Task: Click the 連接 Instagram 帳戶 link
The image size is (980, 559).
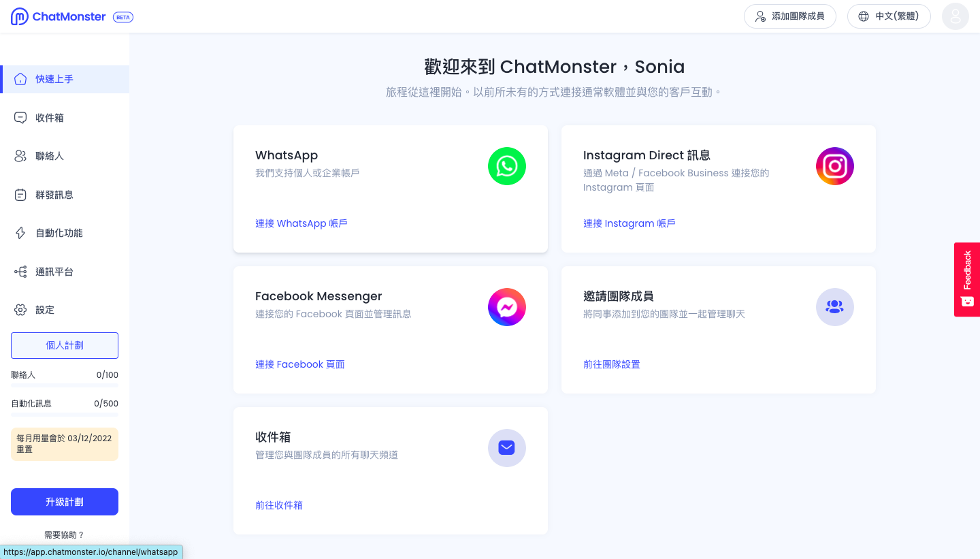Action: click(x=630, y=223)
